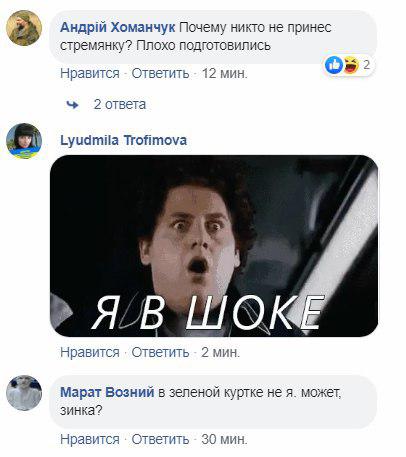Image resolution: width=406 pixels, height=457 pixels.
Task: Reply to Lyudmila Trofimova's GIF comment
Action: coord(160,352)
